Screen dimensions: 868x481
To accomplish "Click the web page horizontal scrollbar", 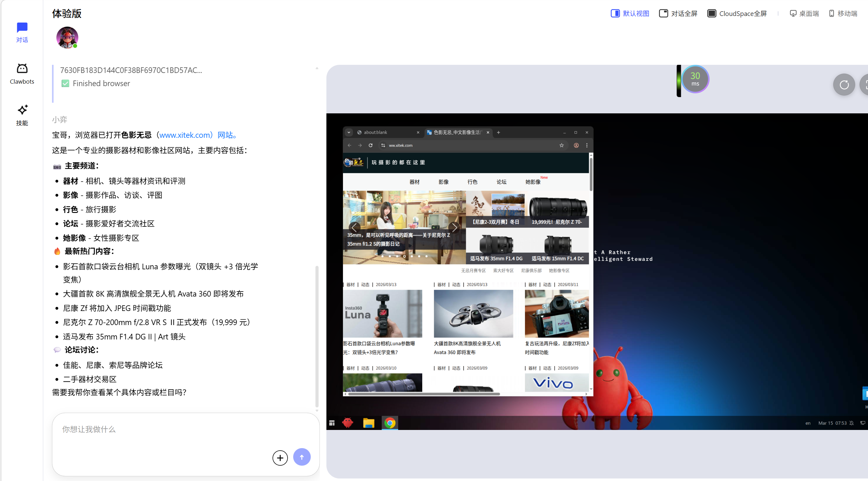I will point(424,394).
